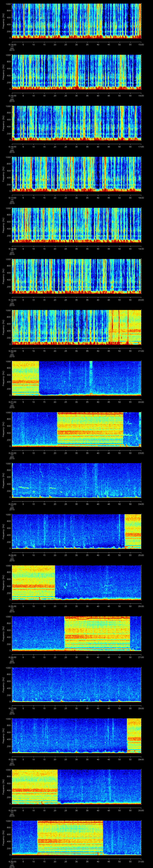Image resolution: width=153 pixels, height=868 pixels.
Task: Click the "25:00" end-time label
Action: pyautogui.click(x=141, y=555)
